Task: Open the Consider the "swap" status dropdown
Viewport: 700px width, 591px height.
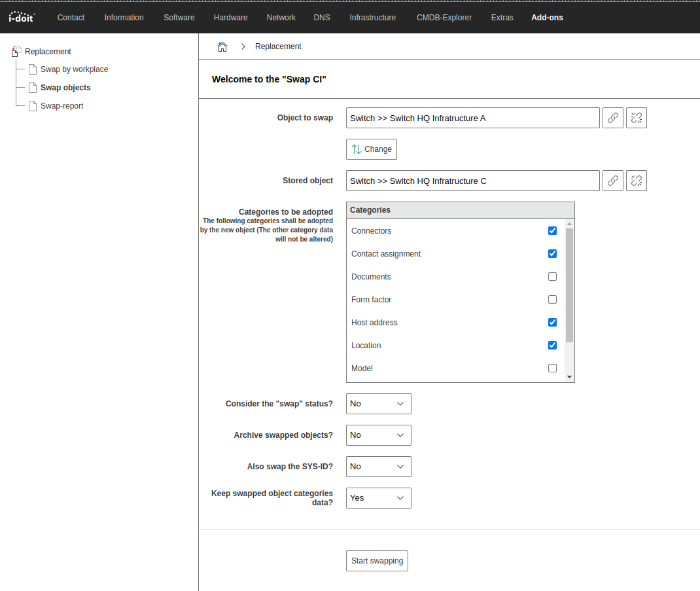Action: (x=379, y=404)
